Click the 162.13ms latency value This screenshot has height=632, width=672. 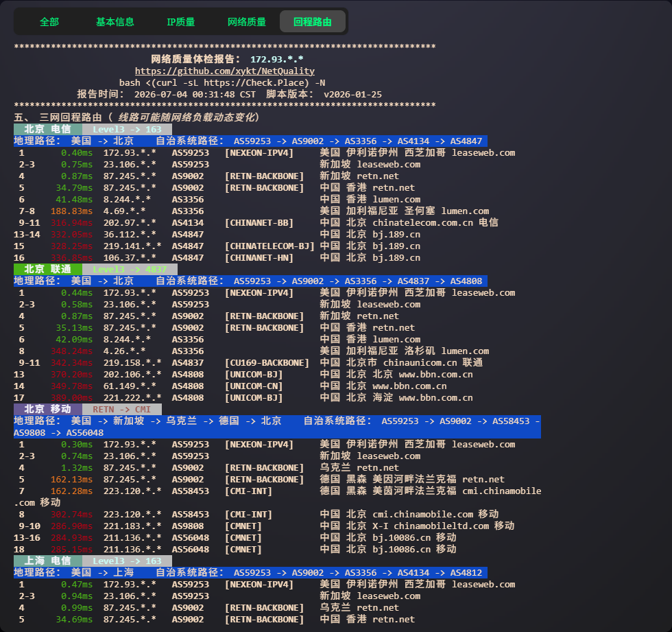point(71,480)
